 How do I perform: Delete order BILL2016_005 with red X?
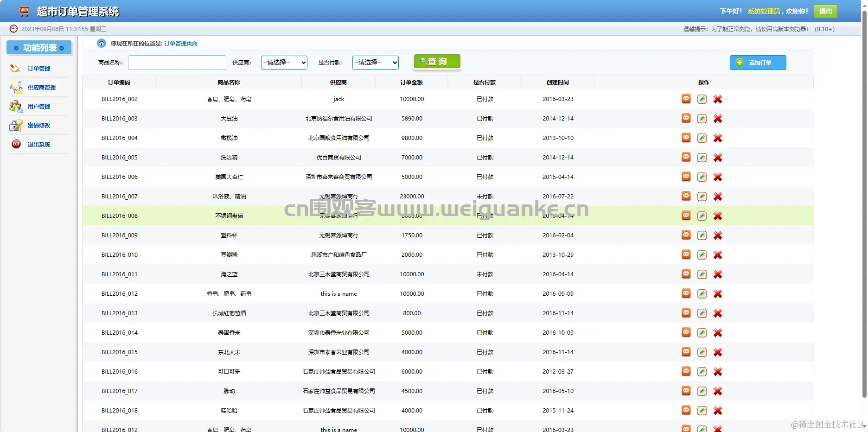(x=718, y=158)
